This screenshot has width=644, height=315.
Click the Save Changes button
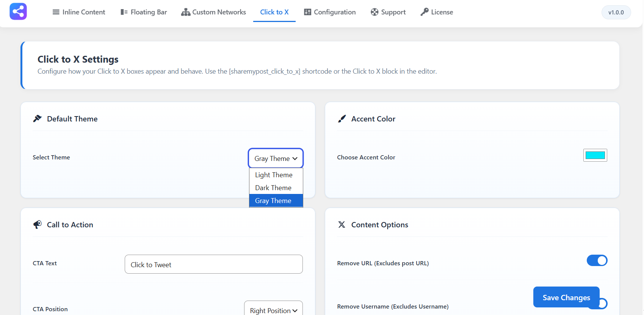566,297
